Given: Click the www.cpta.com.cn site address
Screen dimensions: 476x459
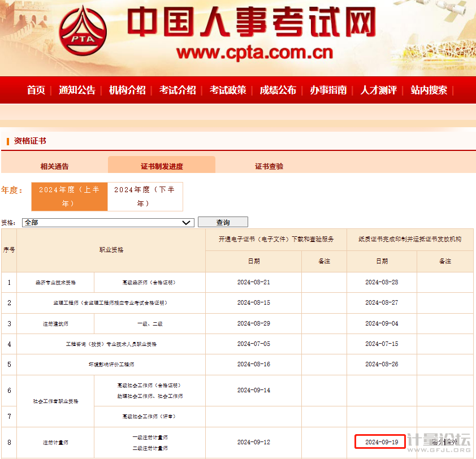Looking at the screenshot, I should pyautogui.click(x=254, y=52).
